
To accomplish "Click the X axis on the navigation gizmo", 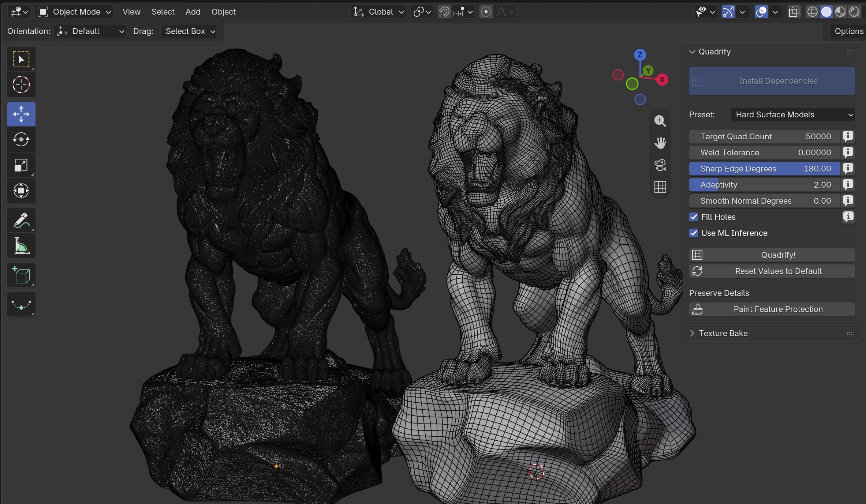I will 662,80.
